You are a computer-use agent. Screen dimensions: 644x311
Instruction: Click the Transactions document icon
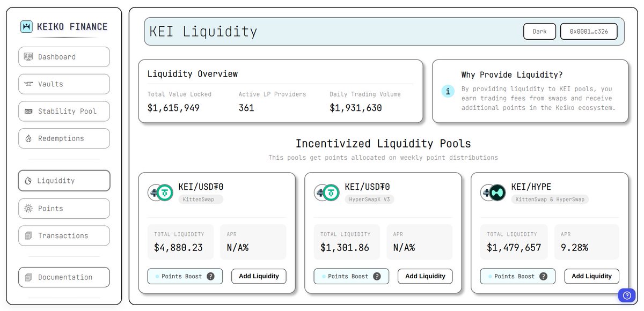click(x=28, y=235)
